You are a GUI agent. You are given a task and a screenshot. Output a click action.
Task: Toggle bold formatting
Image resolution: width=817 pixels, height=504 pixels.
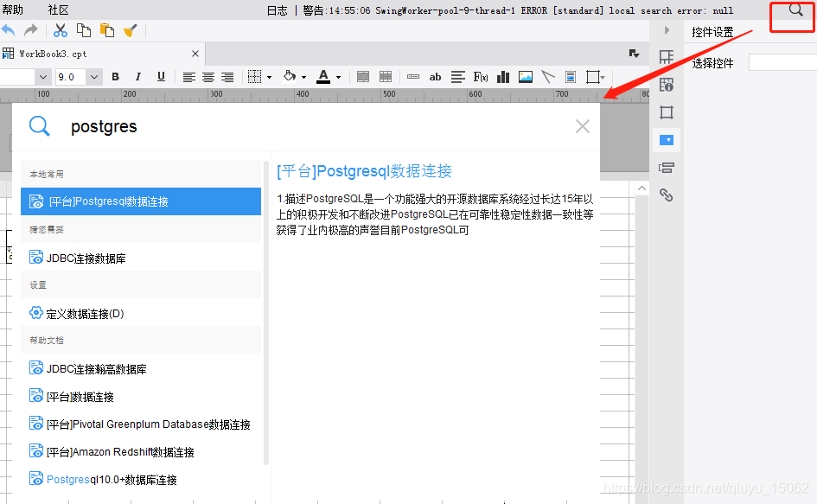115,77
